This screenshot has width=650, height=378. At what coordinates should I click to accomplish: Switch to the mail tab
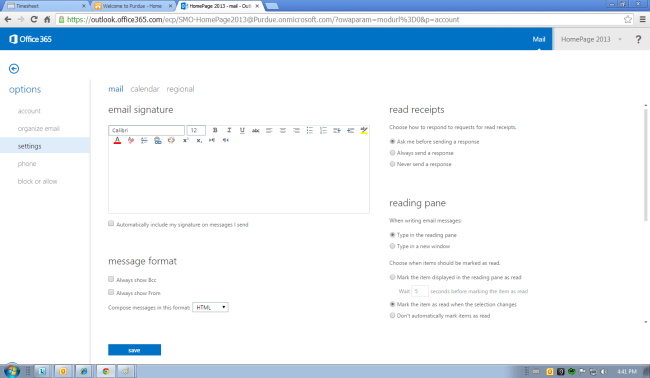[x=116, y=89]
